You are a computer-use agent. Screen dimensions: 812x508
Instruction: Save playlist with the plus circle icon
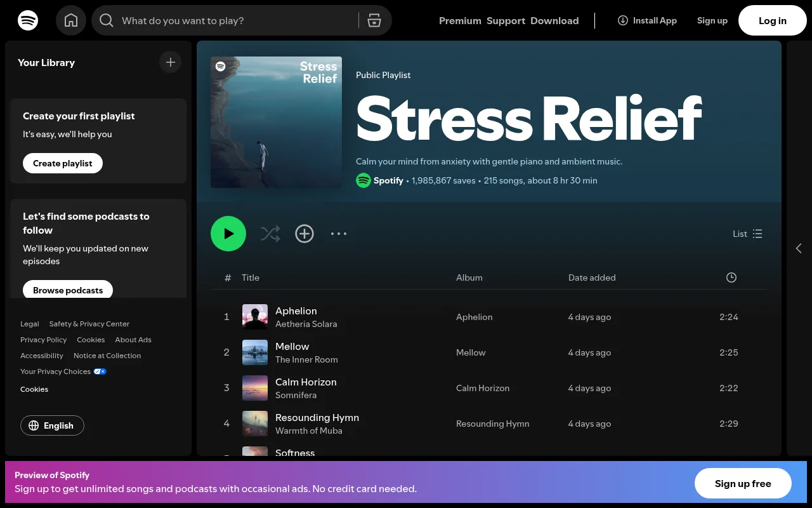(304, 234)
